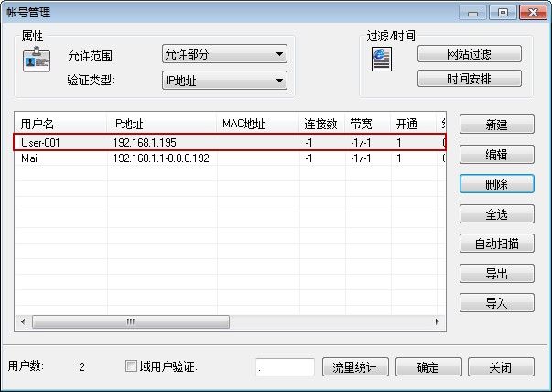Click the ID badge icon in 属性
This screenshot has height=392, width=552.
(x=37, y=60)
